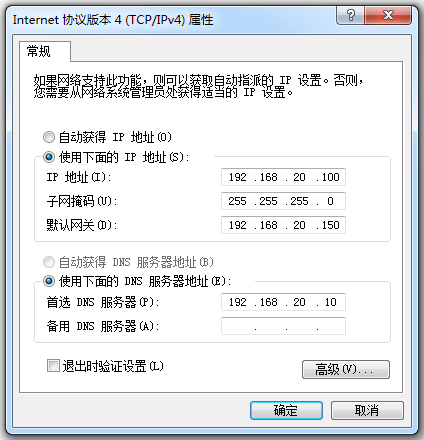Click the 默认网关 input field
Screen dimensions: 424x440
(x=283, y=225)
